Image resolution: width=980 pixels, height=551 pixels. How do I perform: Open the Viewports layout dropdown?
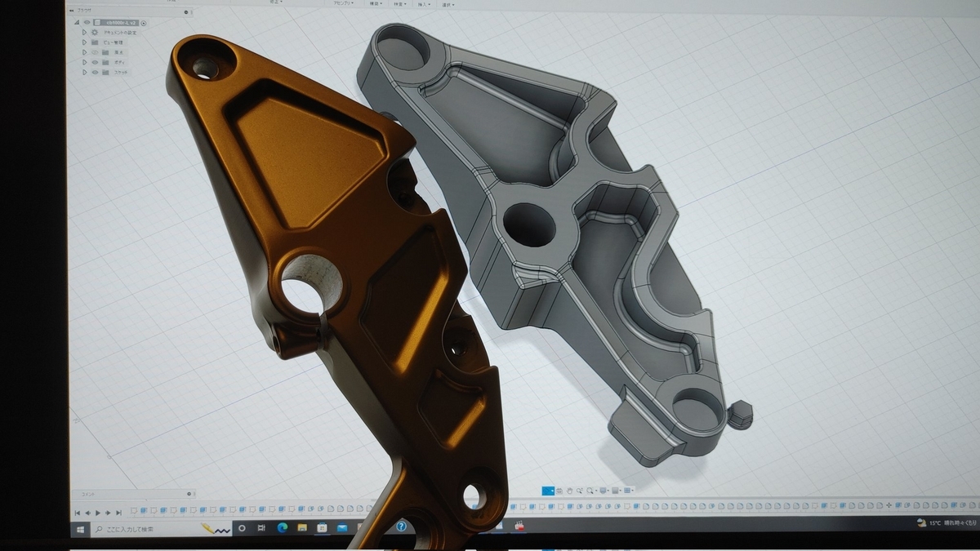click(x=629, y=491)
